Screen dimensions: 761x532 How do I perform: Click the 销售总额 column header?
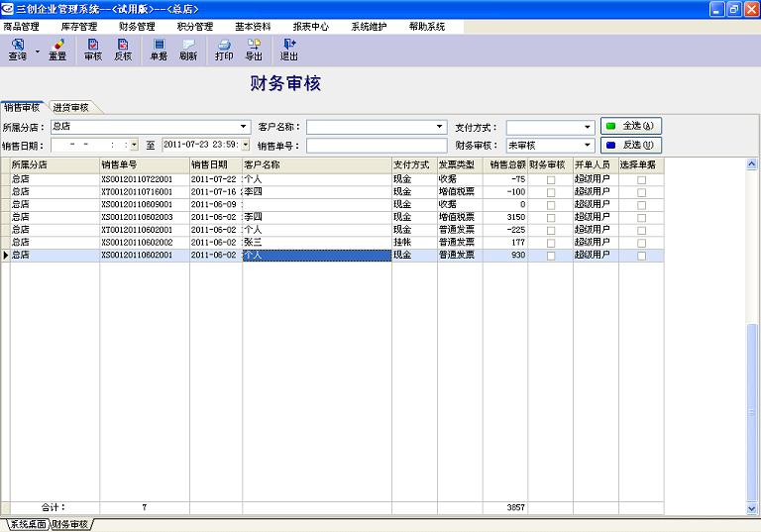coord(505,165)
